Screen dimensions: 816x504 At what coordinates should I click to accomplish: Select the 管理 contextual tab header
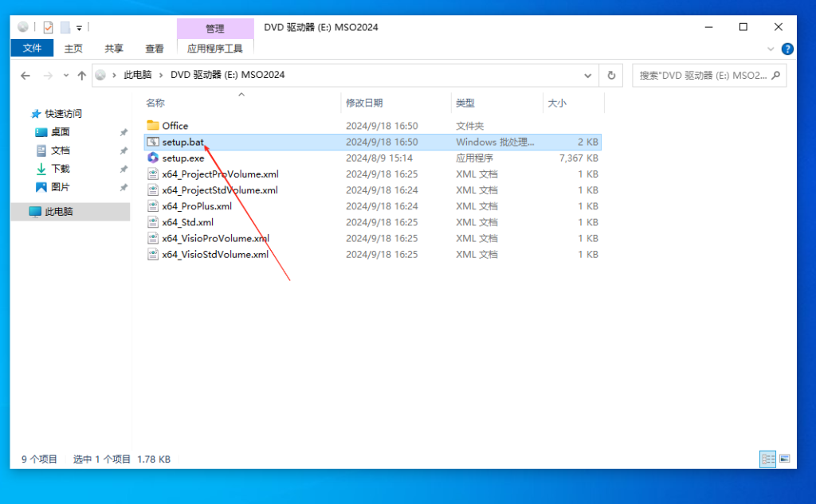(215, 29)
